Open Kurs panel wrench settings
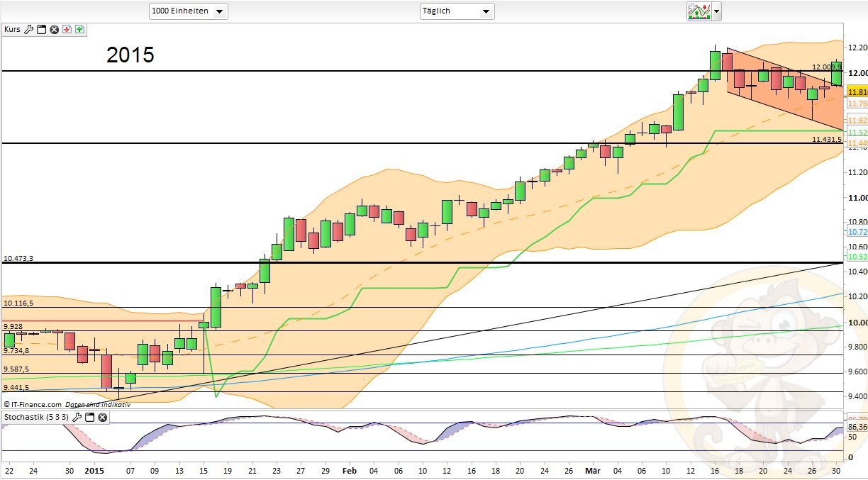Viewport: 868px width, 480px height. [29, 30]
